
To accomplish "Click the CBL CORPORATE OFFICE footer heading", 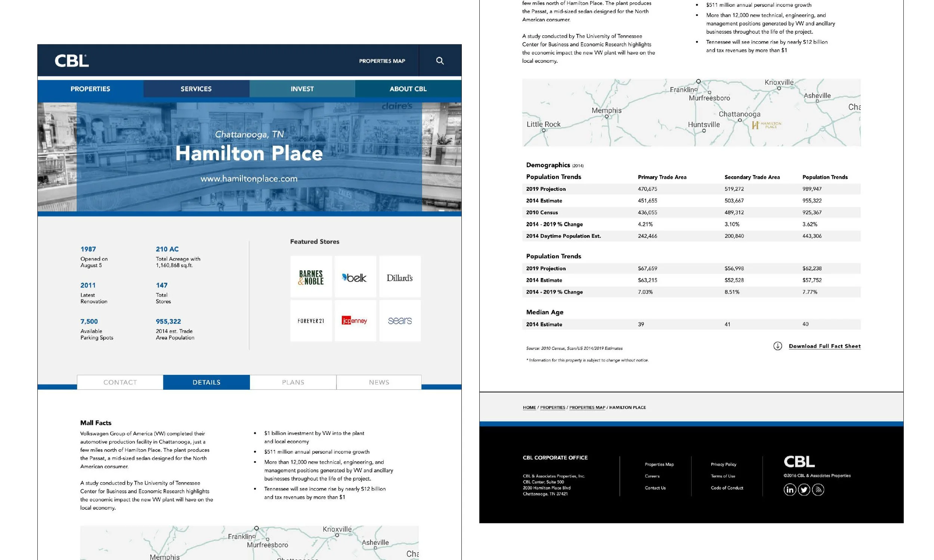I will click(555, 458).
